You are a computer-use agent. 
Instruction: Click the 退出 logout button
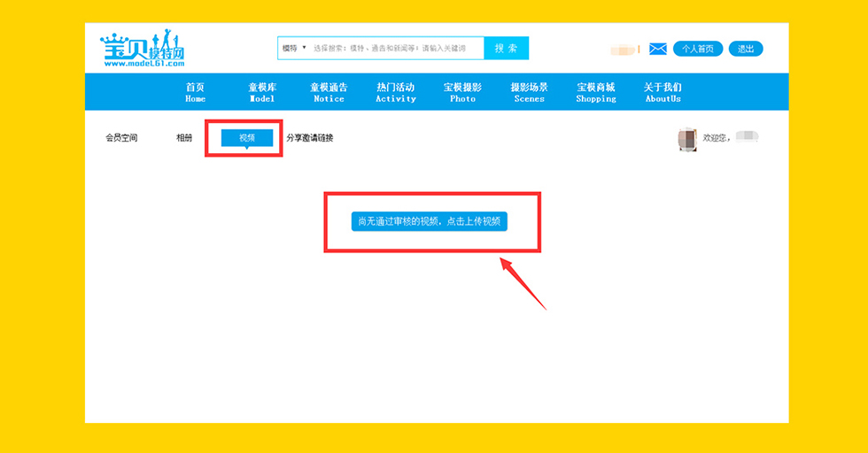coord(746,49)
